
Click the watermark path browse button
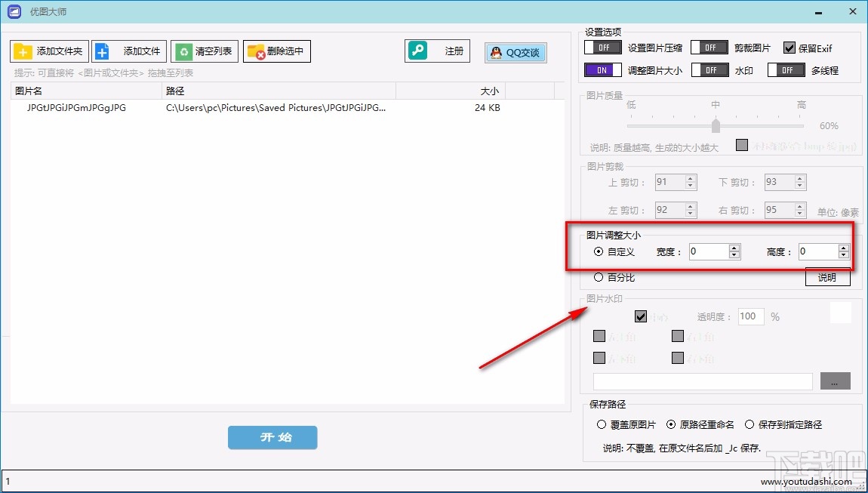pos(835,381)
